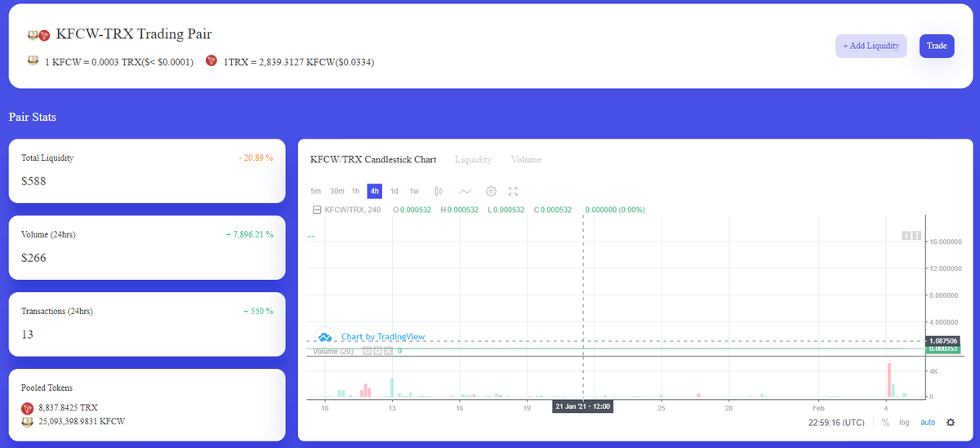The image size is (980, 448).
Task: Open the indicators line icon in chart toolbar
Action: click(x=465, y=191)
